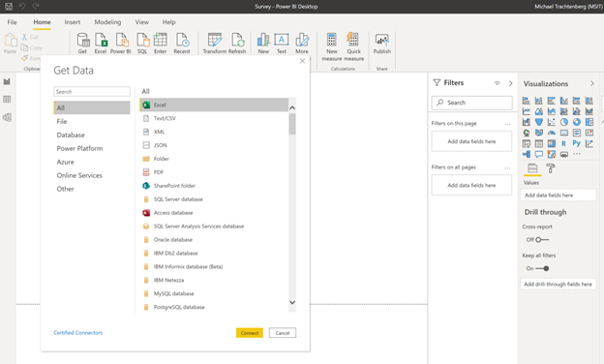Click scroll down arrow in connector list
The width and height of the screenshot is (604, 364).
292,302
